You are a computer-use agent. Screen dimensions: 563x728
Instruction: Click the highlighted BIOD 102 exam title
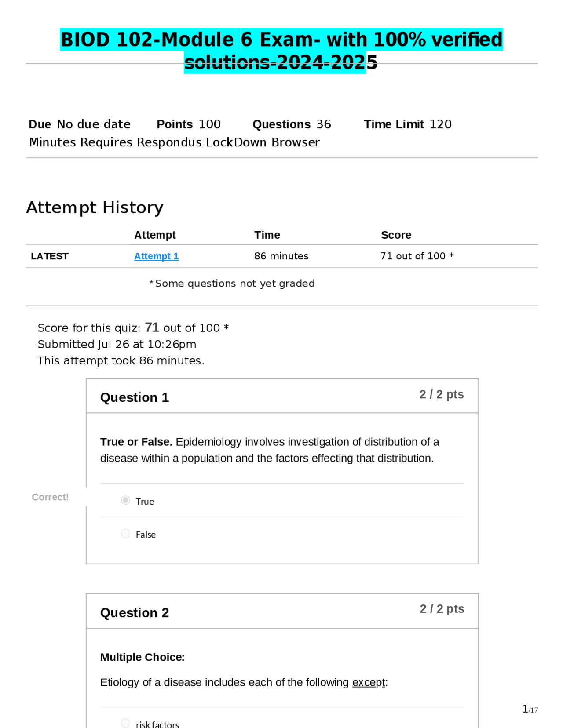coord(281,51)
